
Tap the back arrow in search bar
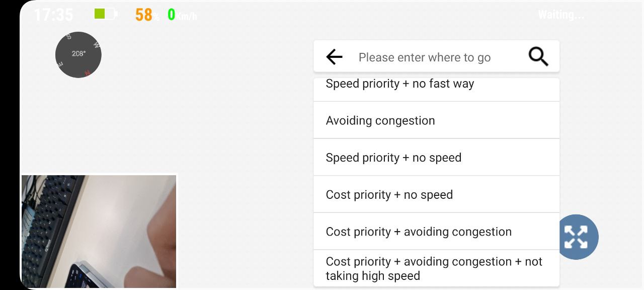pos(334,57)
